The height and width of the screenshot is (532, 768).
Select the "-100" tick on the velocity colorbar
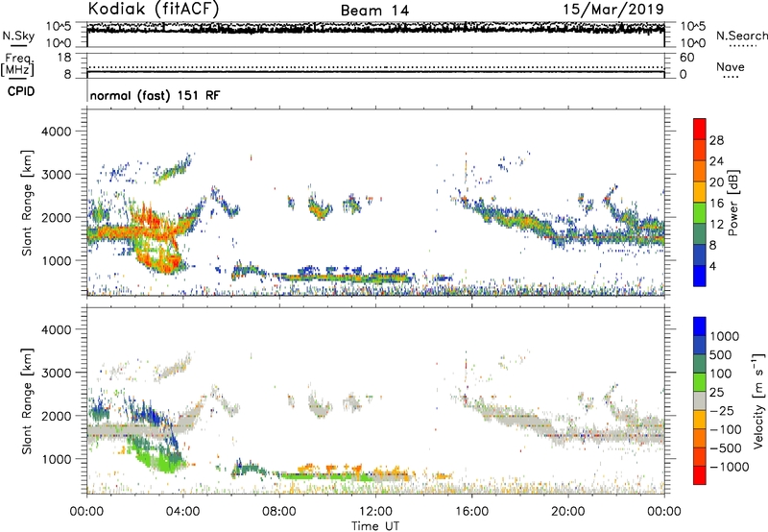(725, 429)
